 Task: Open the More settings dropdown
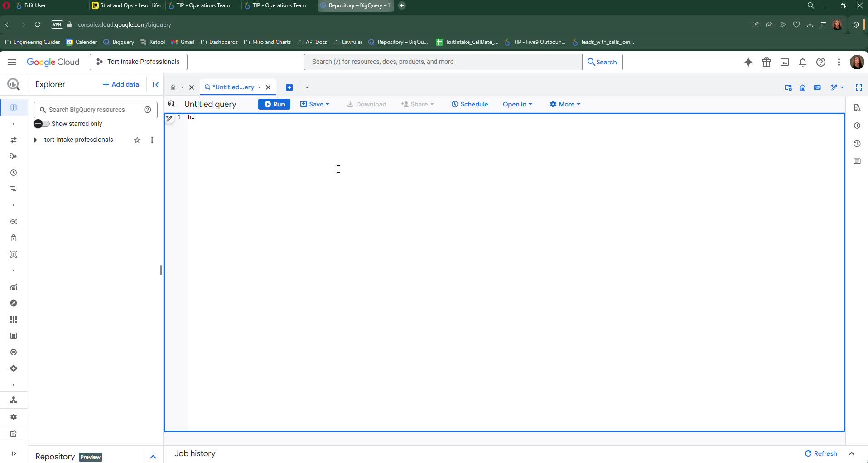tap(564, 104)
